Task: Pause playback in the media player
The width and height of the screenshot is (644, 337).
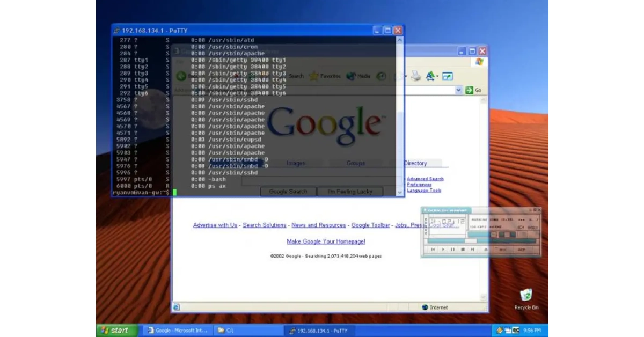Action: click(x=452, y=250)
